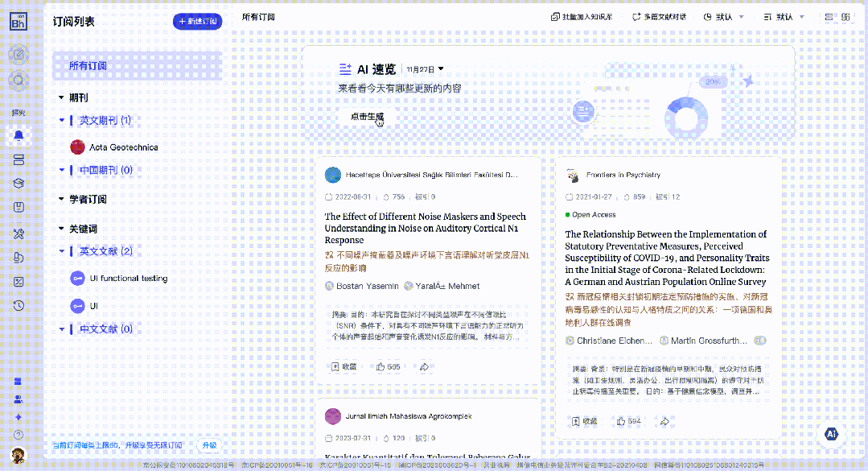Expand the 中文文献 (0) keyword group
Viewport: 868px width, 471px height.
point(62,329)
